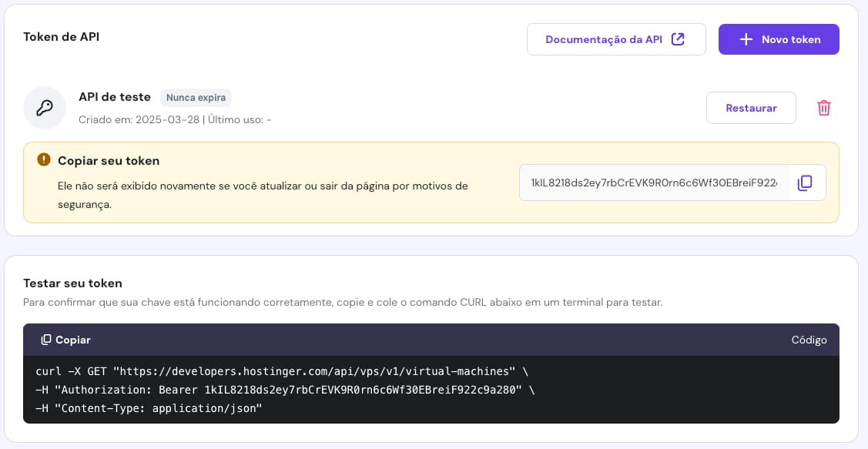Click the API de teste token name
This screenshot has height=449, width=868.
click(x=115, y=97)
